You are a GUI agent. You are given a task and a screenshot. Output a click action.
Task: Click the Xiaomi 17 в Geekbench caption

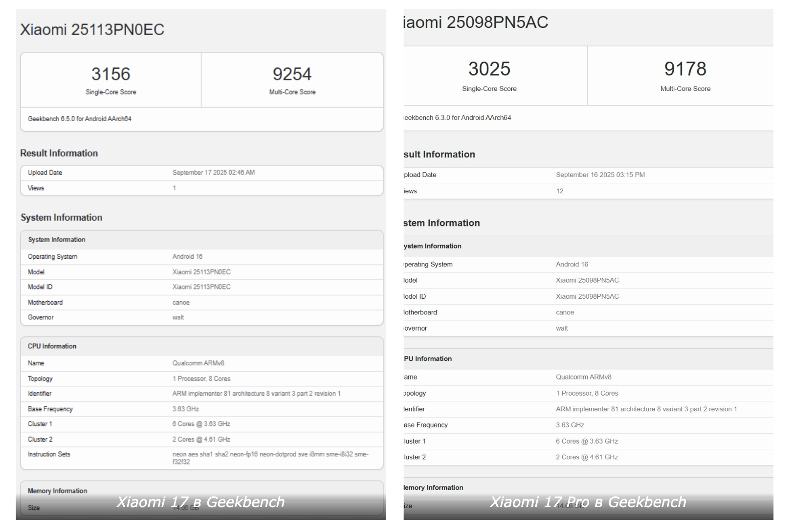(200, 502)
